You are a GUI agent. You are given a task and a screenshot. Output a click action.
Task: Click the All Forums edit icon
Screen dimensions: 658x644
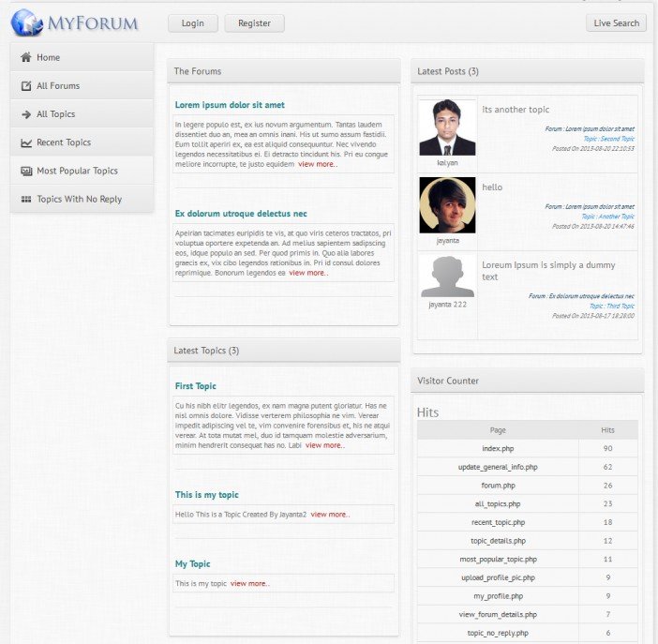(25, 86)
